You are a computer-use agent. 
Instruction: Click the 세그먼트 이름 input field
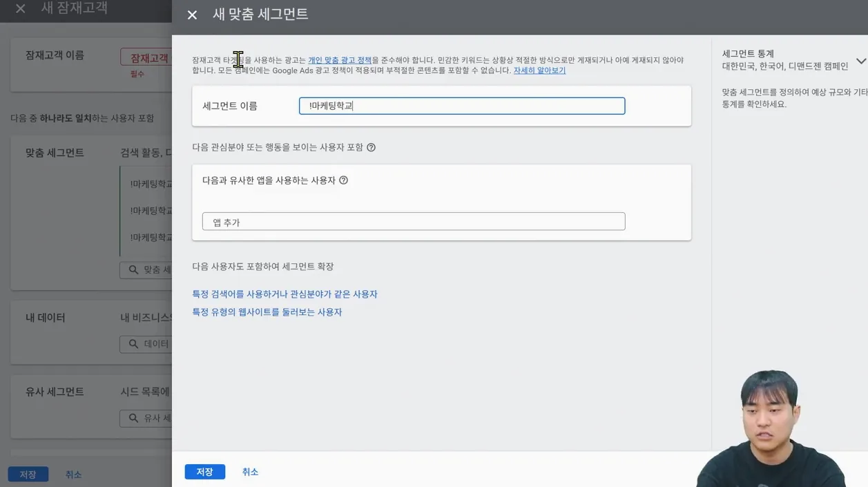(x=462, y=106)
